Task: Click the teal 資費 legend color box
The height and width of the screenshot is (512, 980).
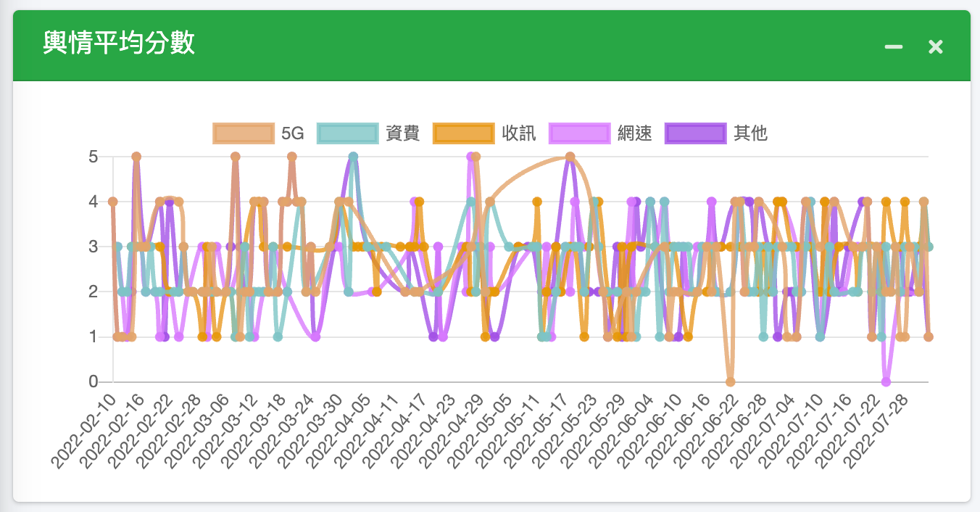Action: pyautogui.click(x=348, y=133)
